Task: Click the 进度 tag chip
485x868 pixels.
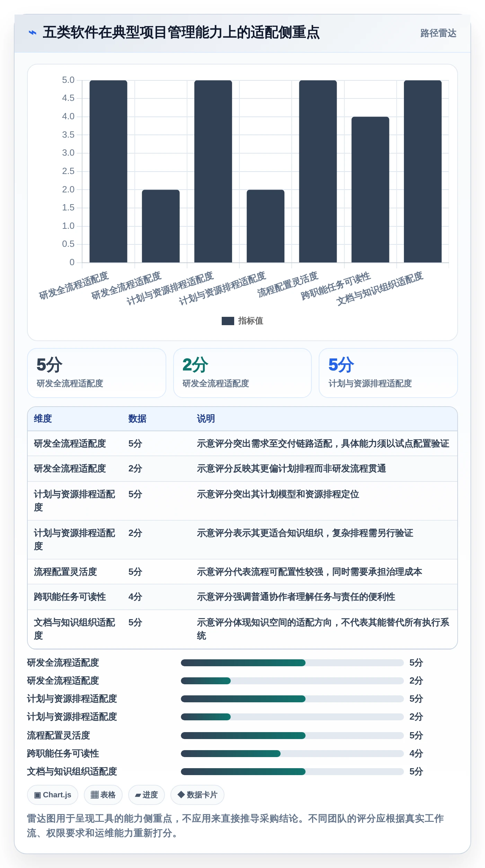Action: 146,795
